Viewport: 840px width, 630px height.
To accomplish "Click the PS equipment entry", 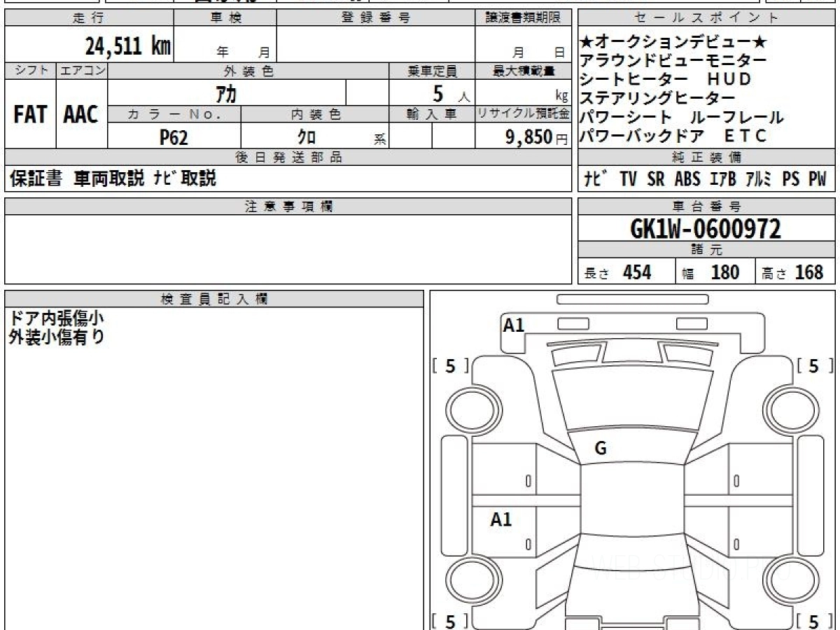I will [x=791, y=179].
